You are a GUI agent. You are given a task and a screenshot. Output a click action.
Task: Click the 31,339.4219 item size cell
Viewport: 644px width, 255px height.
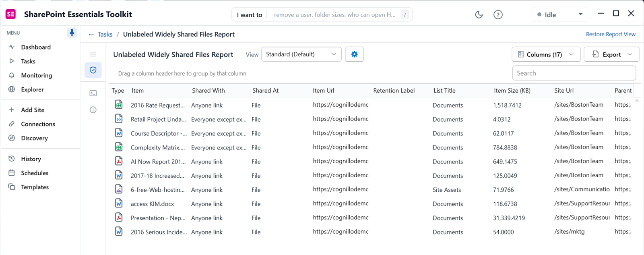[x=509, y=218]
